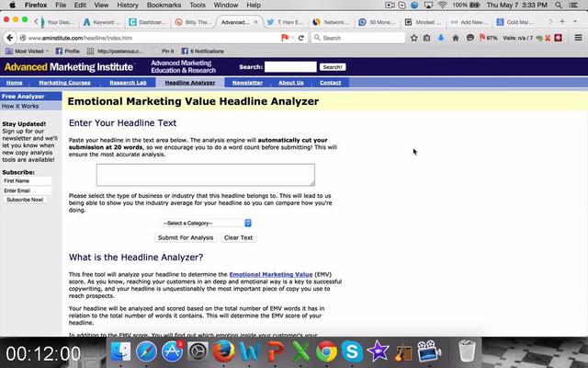Open the chat bubble toolbar icon
Image resolution: width=588 pixels, height=368 pixels.
coord(469,38)
